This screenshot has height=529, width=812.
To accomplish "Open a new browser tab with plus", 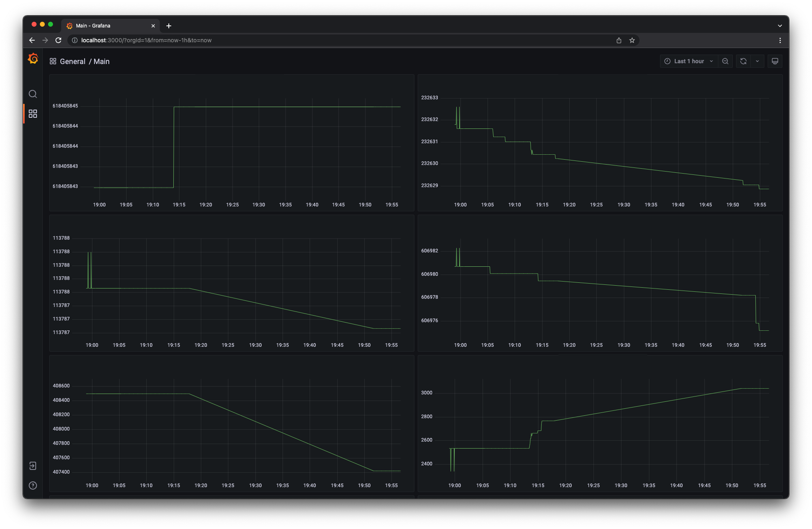I will pyautogui.click(x=169, y=25).
